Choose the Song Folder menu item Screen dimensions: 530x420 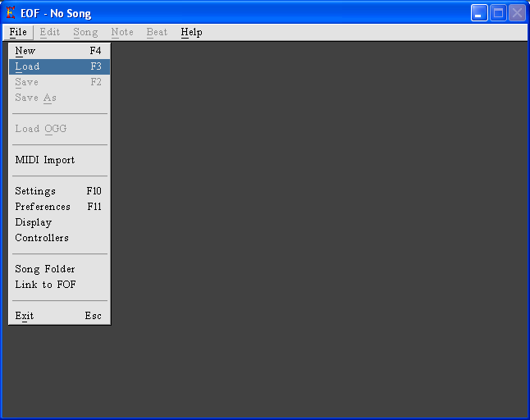[x=58, y=269]
